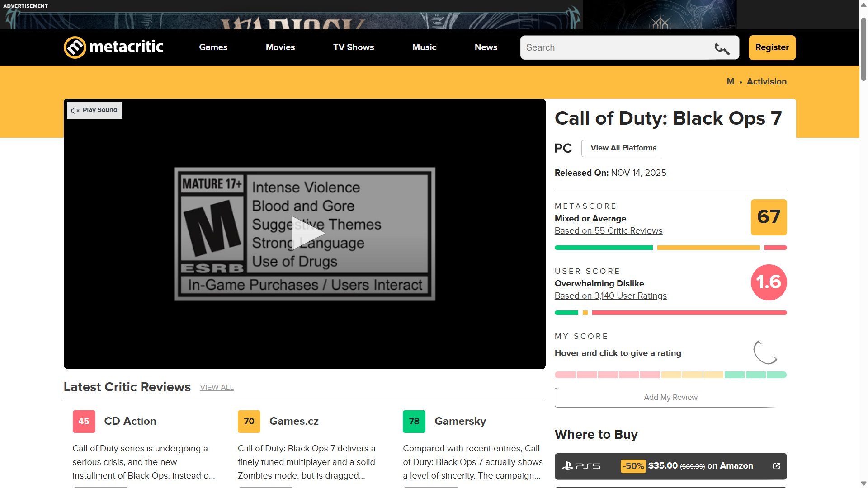This screenshot has width=868, height=488.
Task: Open the Games menu
Action: click(213, 47)
